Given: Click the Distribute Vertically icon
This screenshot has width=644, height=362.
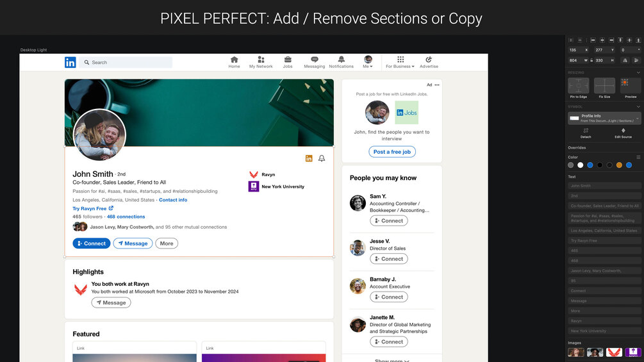Looking at the screenshot, I should click(x=579, y=40).
